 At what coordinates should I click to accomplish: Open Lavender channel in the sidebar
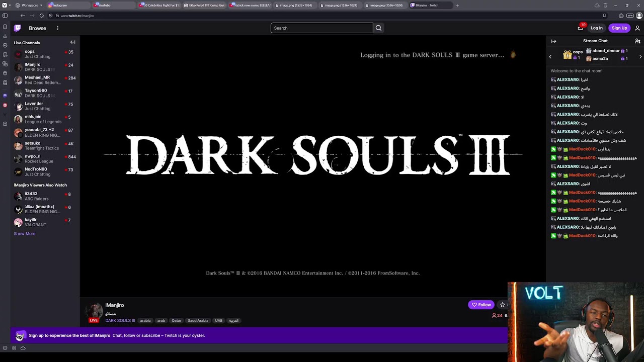(44, 106)
